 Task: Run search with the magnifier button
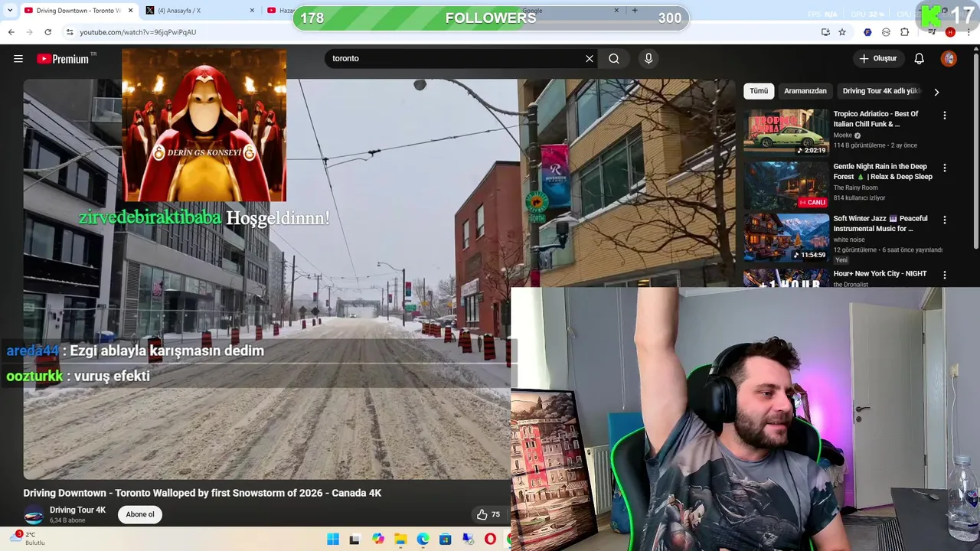coord(614,58)
